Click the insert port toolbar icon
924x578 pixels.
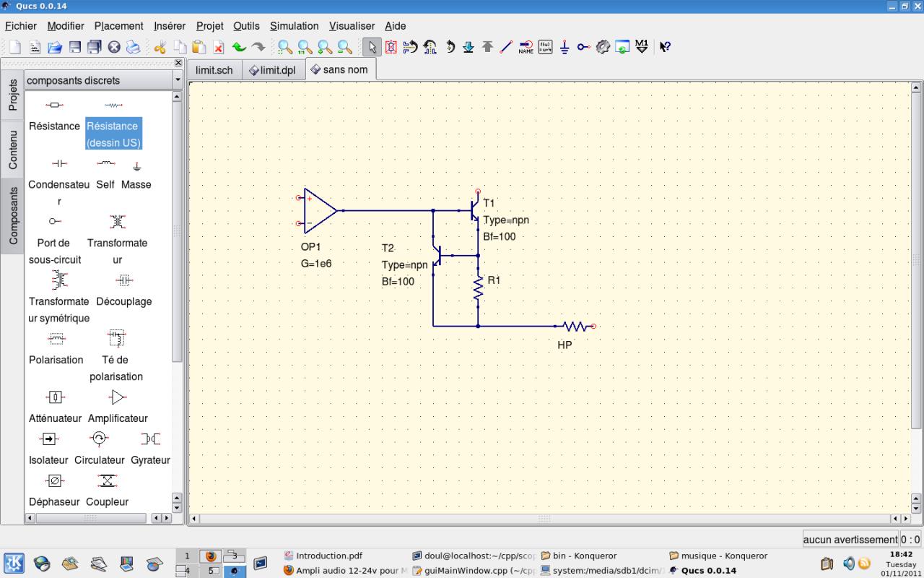583,47
